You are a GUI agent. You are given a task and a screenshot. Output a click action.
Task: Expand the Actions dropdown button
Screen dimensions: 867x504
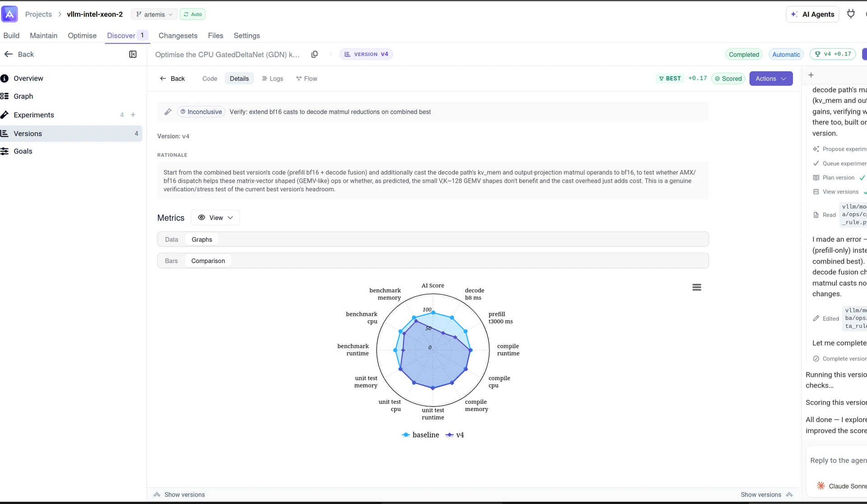771,79
